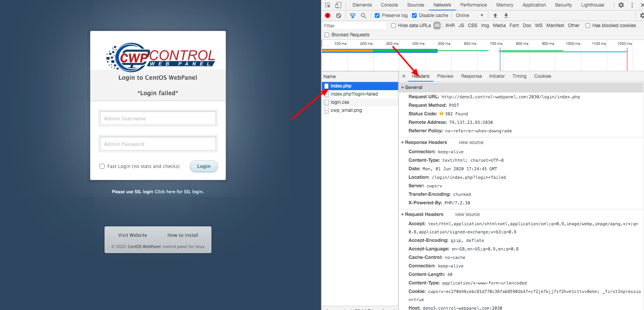
Task: Focus the network Filter text box
Action: point(354,26)
